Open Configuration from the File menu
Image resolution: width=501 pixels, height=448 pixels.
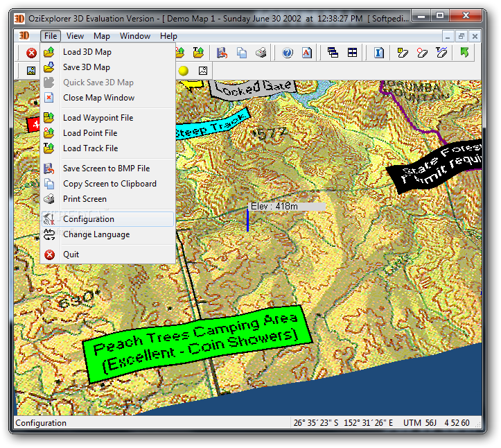pos(108,219)
